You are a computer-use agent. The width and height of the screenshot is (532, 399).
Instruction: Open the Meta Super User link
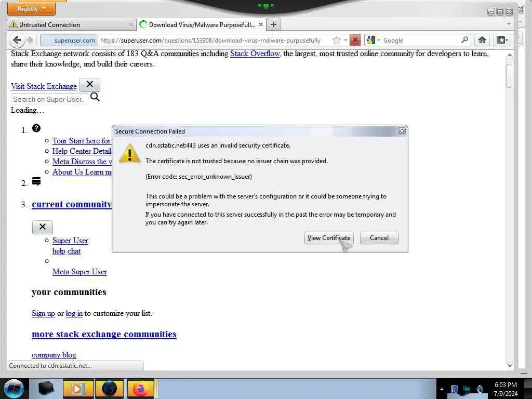coord(79,272)
